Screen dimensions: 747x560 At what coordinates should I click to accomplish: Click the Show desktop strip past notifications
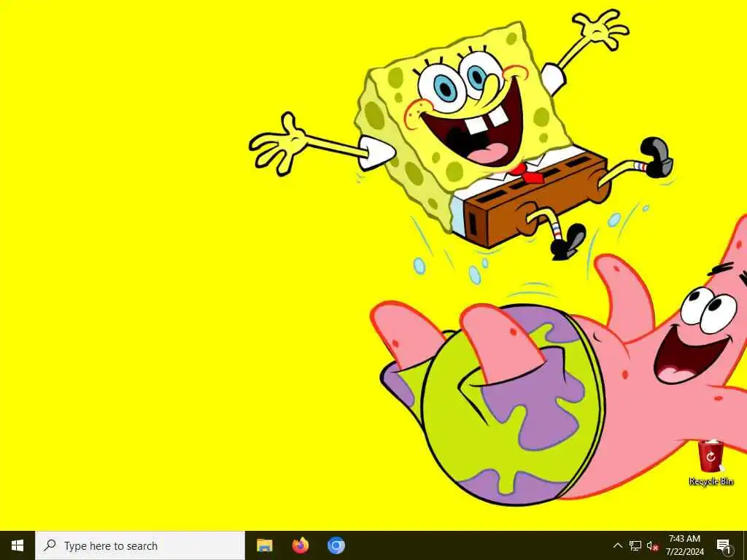tap(745, 545)
